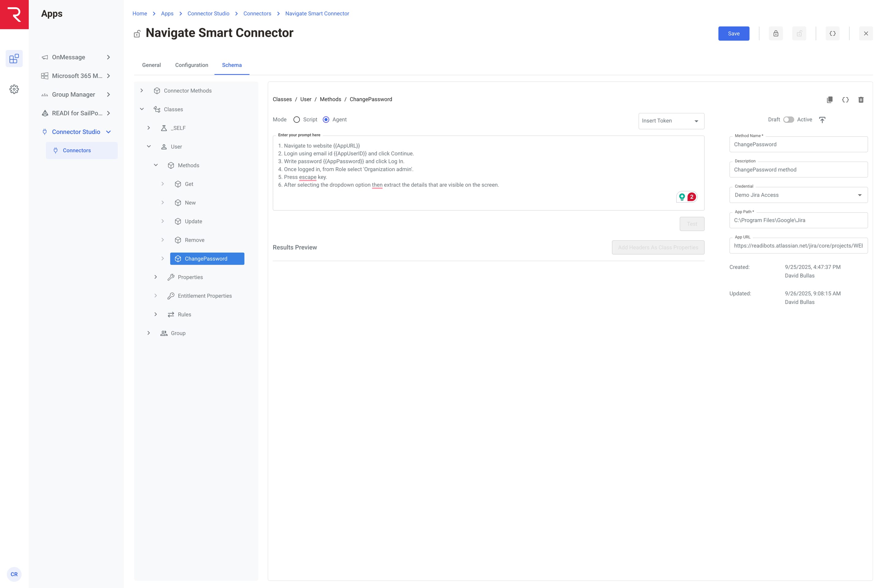Viewport: 882px width, 588px height.
Task: Select the Microsoft 365 icon in sidebar
Action: click(x=45, y=76)
